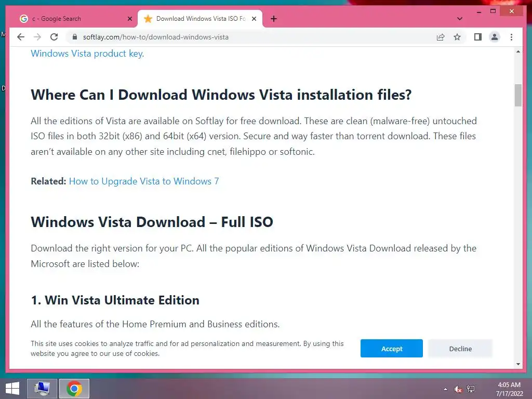532x399 pixels.
Task: Bookmark this page with the star
Action: click(x=457, y=37)
